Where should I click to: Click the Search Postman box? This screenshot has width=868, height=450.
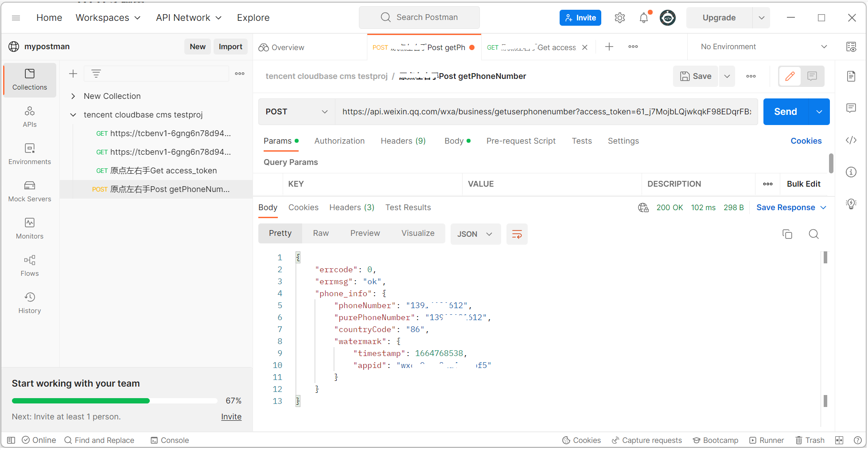point(419,17)
